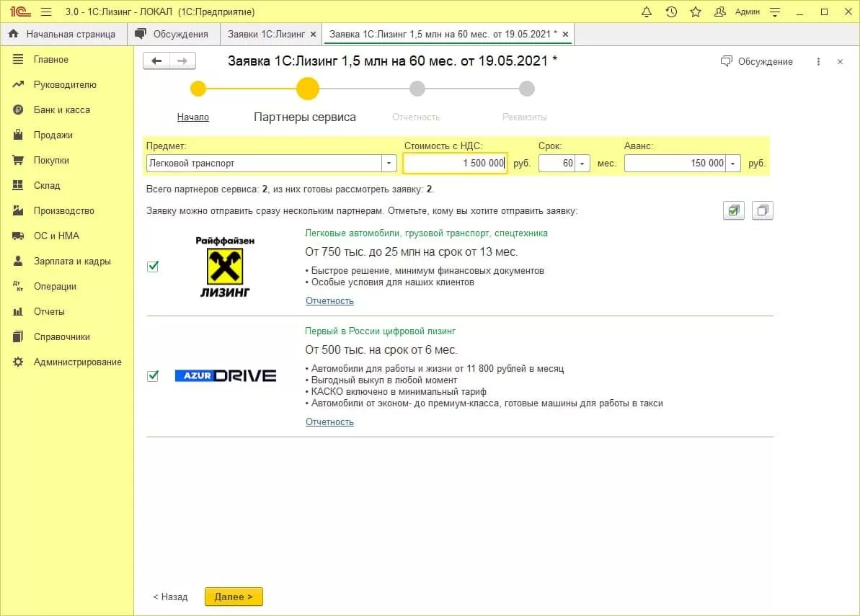Screen dimensions: 860x616
Task: Switch to Начальная страница tab
Action: tap(63, 34)
